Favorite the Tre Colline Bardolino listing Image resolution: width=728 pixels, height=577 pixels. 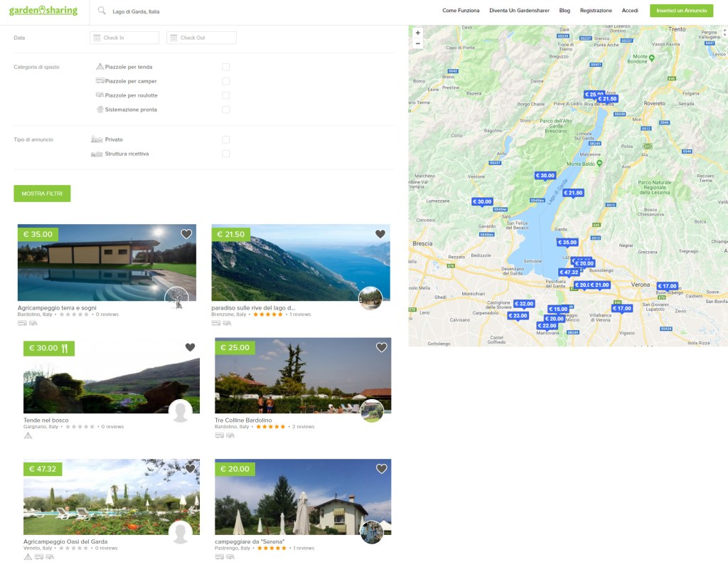(x=381, y=347)
